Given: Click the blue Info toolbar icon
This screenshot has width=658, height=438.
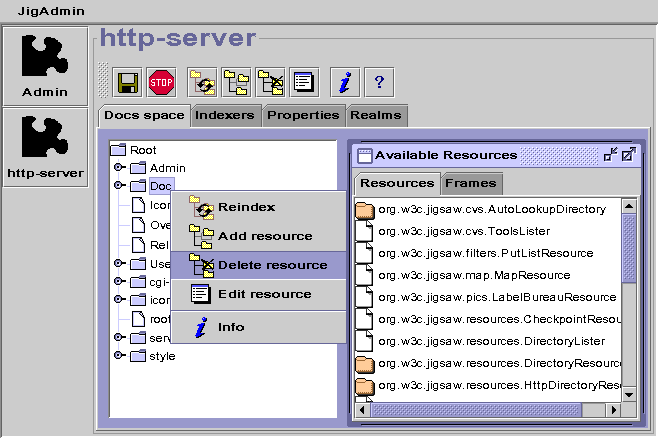Looking at the screenshot, I should [345, 82].
